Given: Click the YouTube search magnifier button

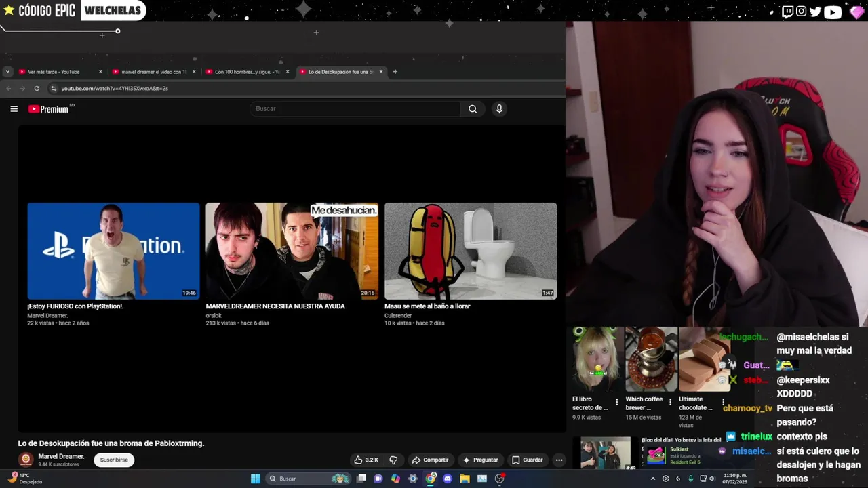Looking at the screenshot, I should (473, 108).
